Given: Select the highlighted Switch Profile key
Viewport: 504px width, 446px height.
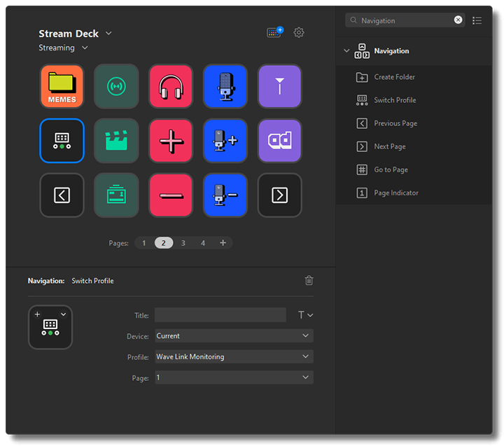Looking at the screenshot, I should pyautogui.click(x=62, y=141).
